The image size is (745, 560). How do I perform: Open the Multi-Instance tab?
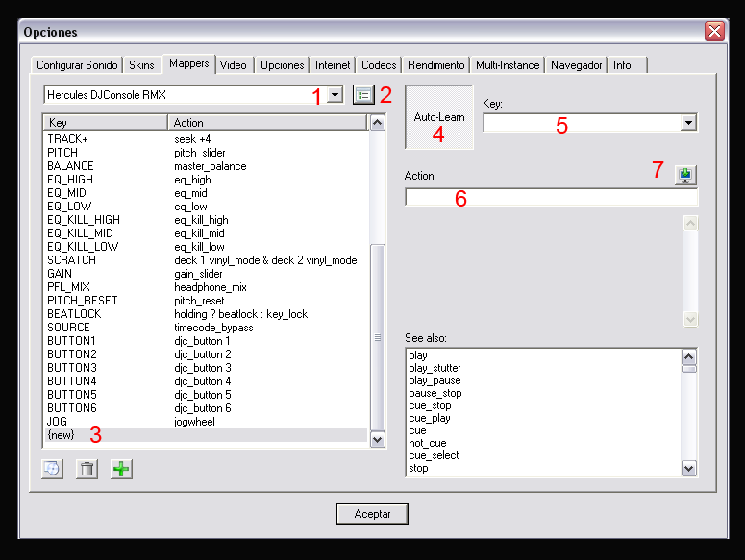(508, 65)
